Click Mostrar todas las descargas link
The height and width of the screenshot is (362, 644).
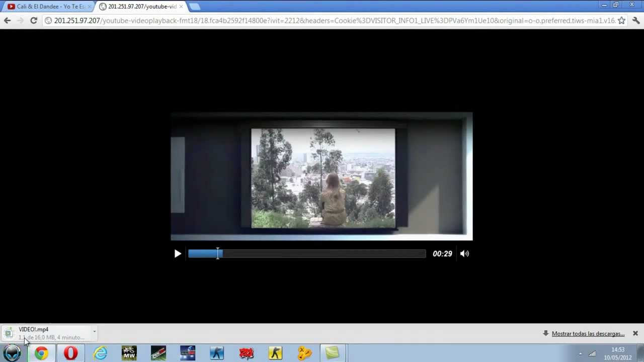[x=588, y=334]
